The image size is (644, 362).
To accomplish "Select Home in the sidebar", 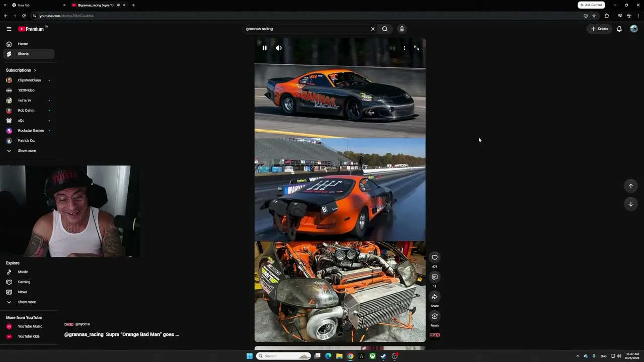I will tap(29, 44).
